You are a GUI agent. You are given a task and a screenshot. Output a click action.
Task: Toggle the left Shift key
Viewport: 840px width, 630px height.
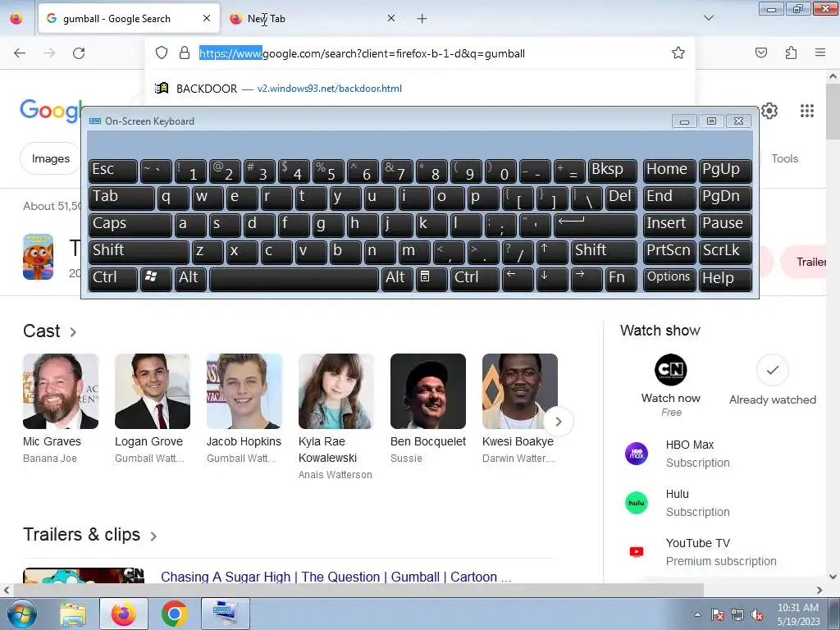tap(139, 252)
